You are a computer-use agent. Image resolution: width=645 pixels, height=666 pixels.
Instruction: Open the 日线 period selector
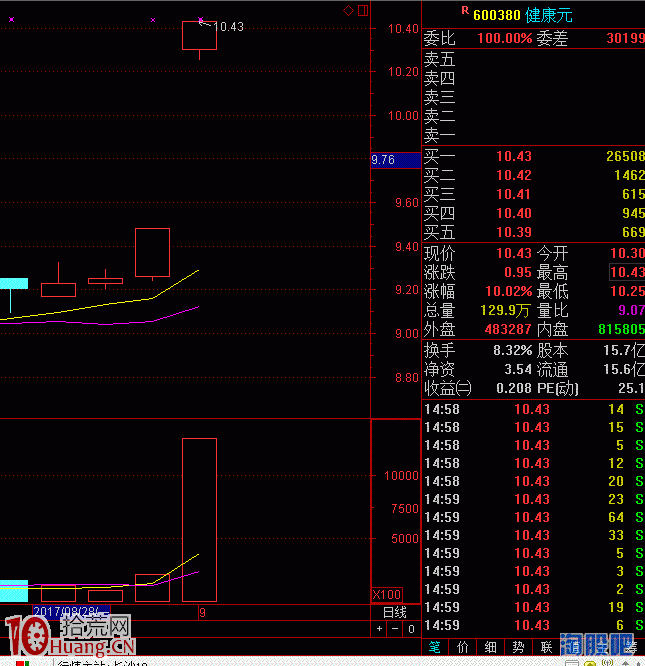coord(395,611)
